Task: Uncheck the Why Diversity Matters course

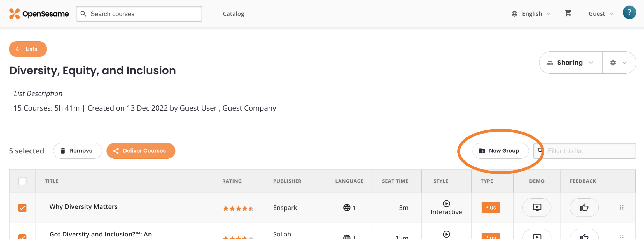Action: 22,208
